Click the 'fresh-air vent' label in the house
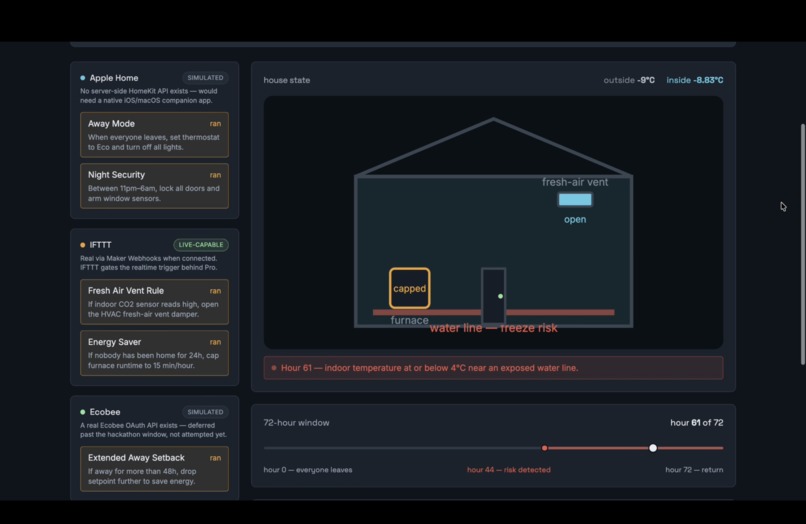The height and width of the screenshot is (524, 806). [x=575, y=182]
